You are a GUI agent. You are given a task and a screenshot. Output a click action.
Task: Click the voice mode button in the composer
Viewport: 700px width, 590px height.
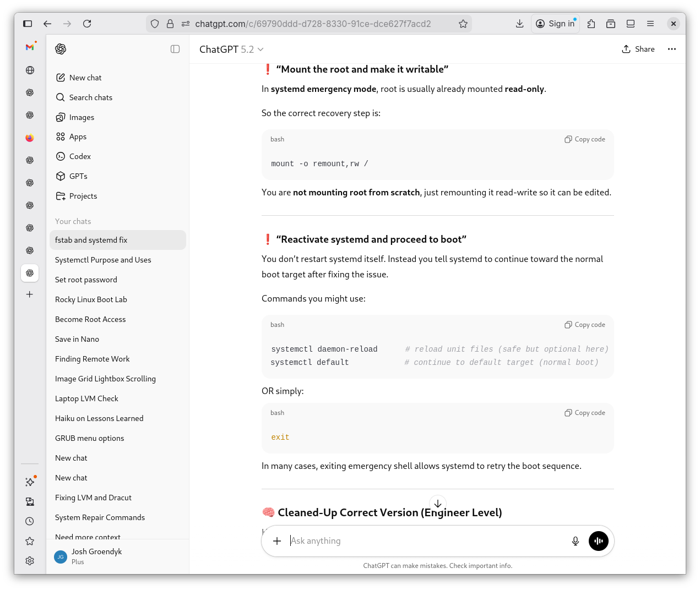(x=599, y=541)
